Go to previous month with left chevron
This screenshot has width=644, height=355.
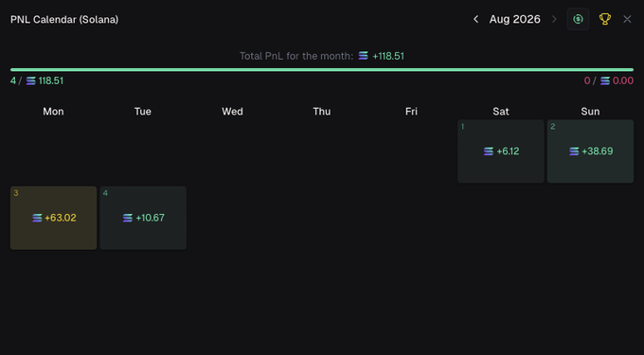tap(475, 19)
